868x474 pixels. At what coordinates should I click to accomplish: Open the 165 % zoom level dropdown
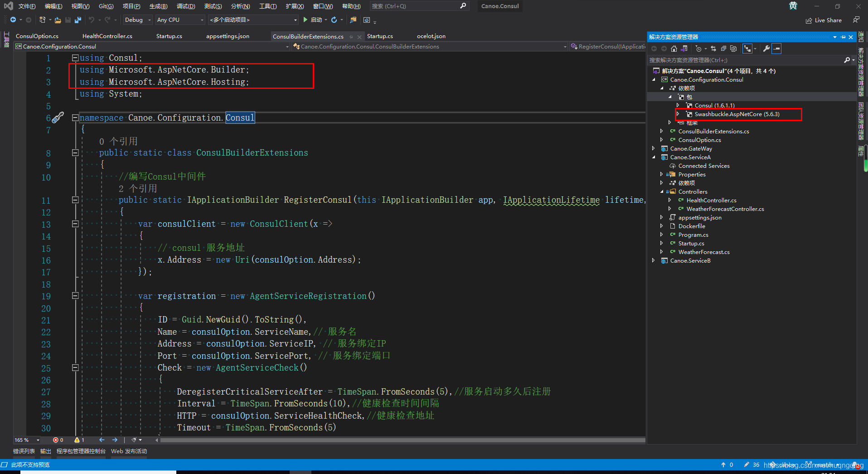click(x=27, y=440)
